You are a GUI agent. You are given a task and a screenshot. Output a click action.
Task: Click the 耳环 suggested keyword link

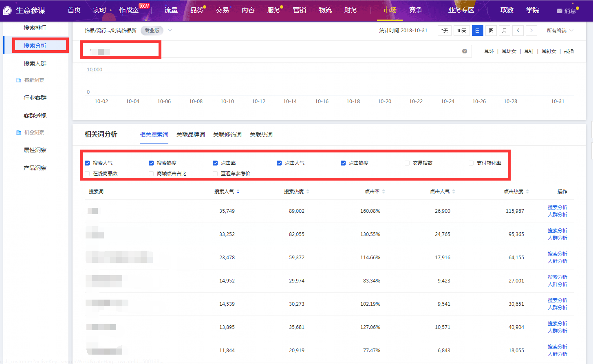tap(489, 51)
